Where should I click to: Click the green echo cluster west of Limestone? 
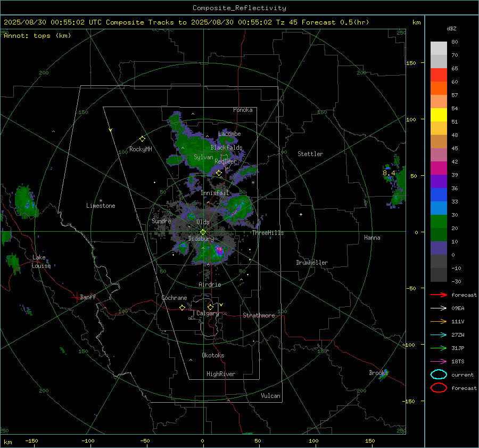[x=26, y=202]
